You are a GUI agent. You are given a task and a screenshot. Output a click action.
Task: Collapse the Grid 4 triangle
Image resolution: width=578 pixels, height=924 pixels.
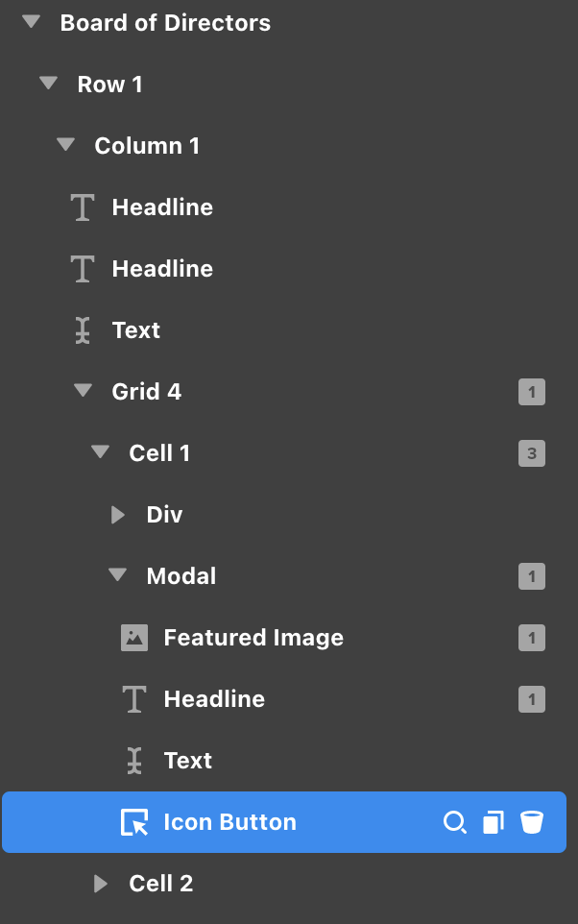point(84,391)
